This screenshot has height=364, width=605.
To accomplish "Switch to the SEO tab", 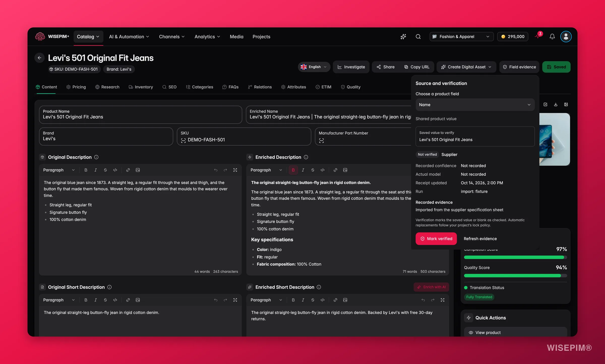I will coord(169,87).
